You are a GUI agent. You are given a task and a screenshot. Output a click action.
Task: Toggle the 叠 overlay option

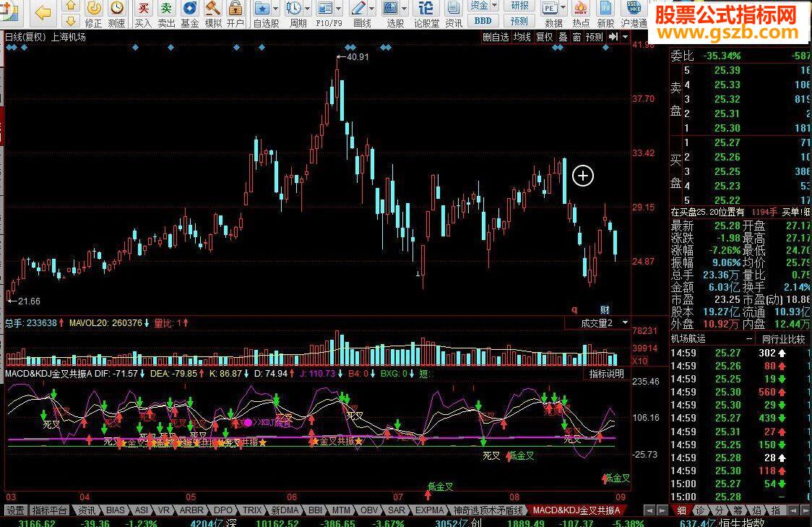[563, 37]
